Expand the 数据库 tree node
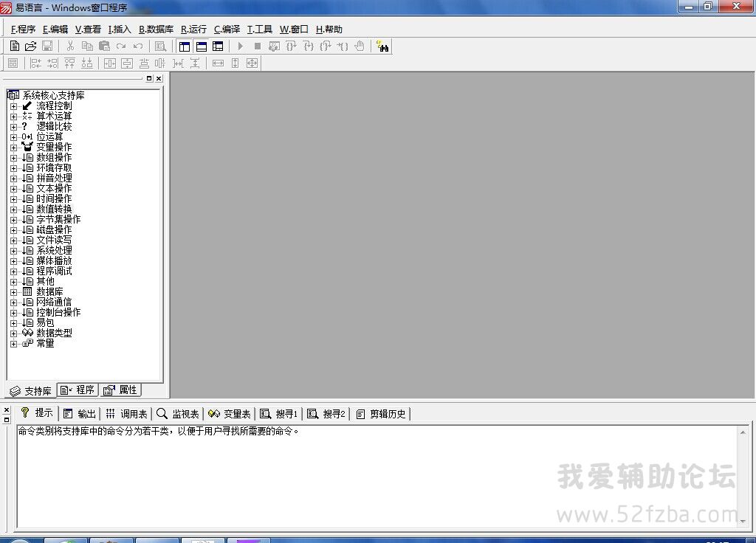The image size is (756, 543). tap(13, 292)
